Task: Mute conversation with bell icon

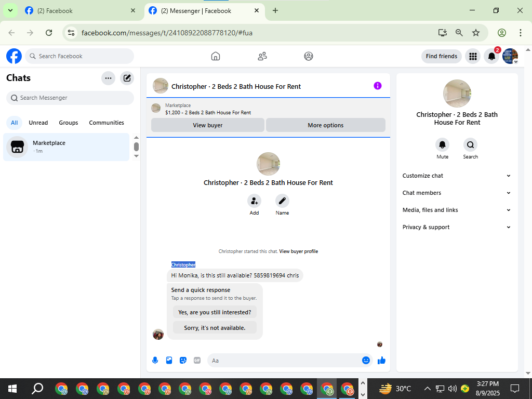Action: point(443,145)
